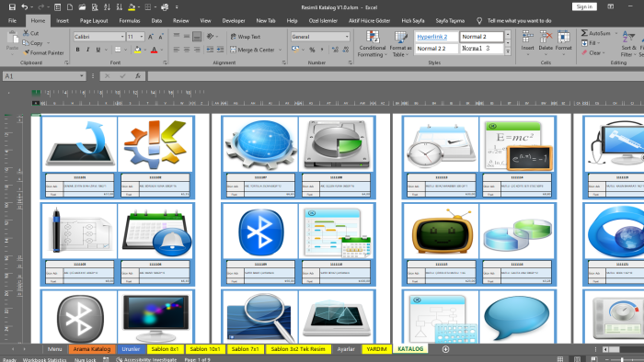Open the Conditional Formatting menu
This screenshot has height=362, width=644.
click(x=372, y=44)
